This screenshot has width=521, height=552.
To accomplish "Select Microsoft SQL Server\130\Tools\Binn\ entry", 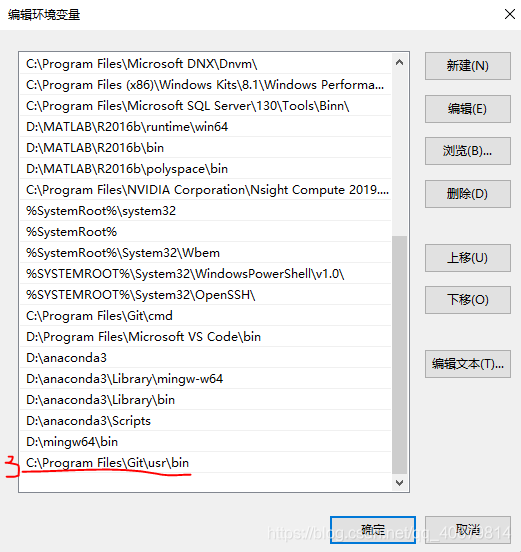I will point(206,106).
